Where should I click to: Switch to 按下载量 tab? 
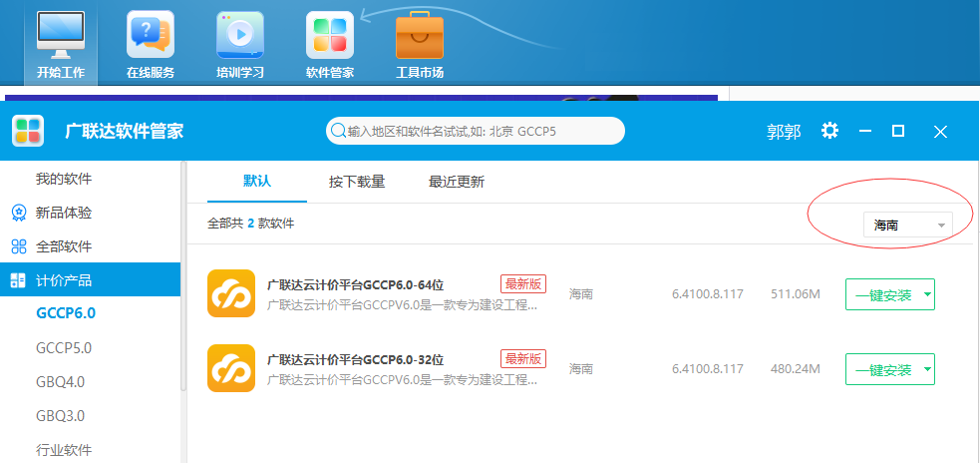357,182
